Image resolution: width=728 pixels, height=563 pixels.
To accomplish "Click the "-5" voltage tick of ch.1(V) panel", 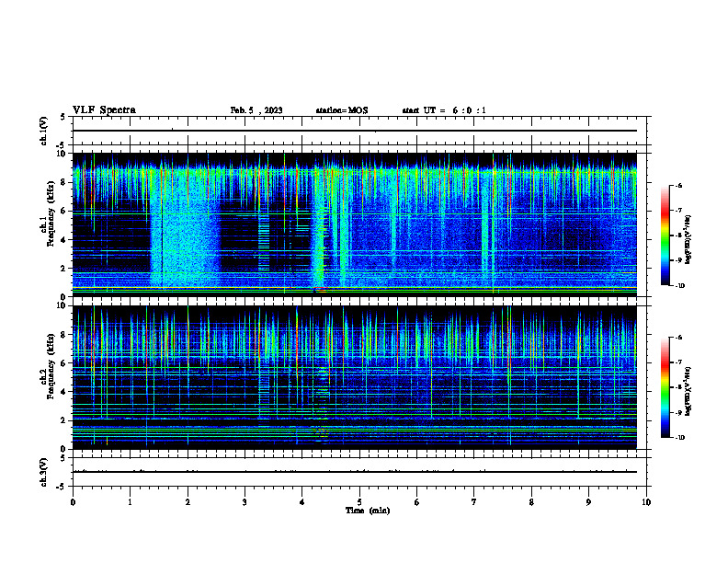I will tap(62, 145).
